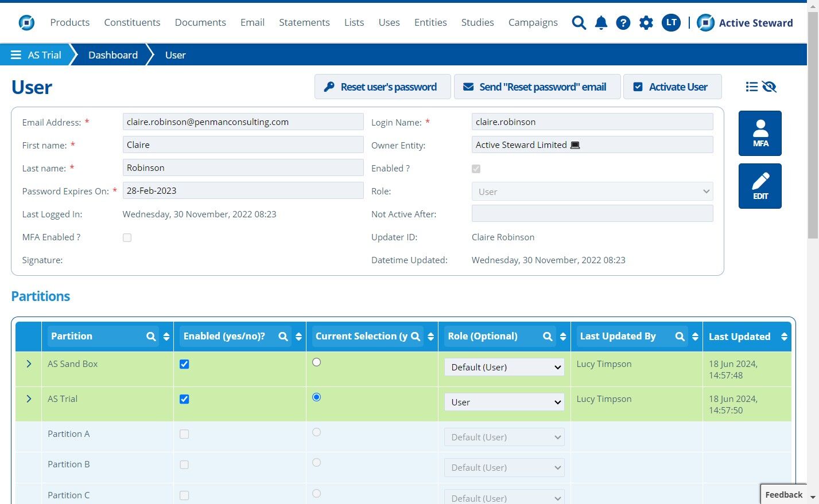Expand the AS Trial partition row
This screenshot has width=819, height=504.
29,399
